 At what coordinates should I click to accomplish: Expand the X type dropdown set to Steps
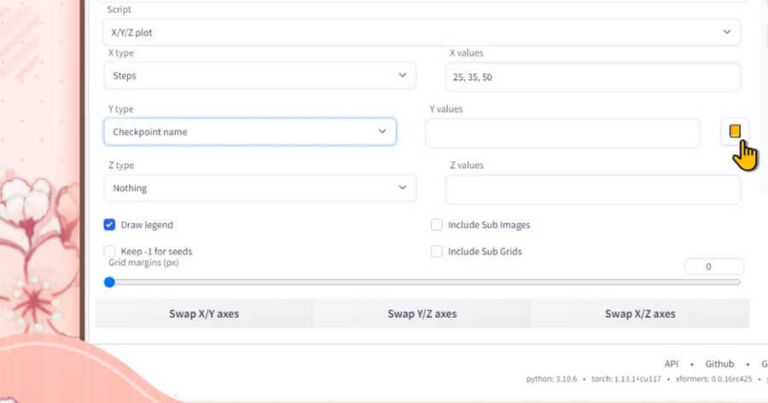click(260, 76)
